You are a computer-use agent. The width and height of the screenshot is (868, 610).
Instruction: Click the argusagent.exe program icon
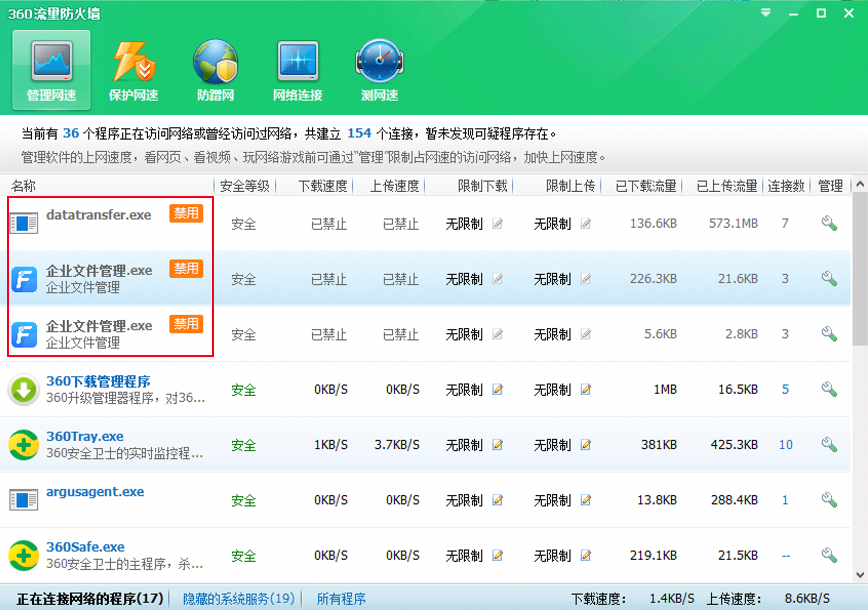tap(24, 500)
